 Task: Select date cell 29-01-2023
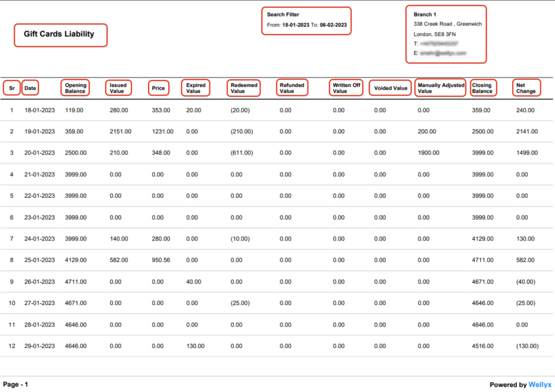pyautogui.click(x=39, y=346)
